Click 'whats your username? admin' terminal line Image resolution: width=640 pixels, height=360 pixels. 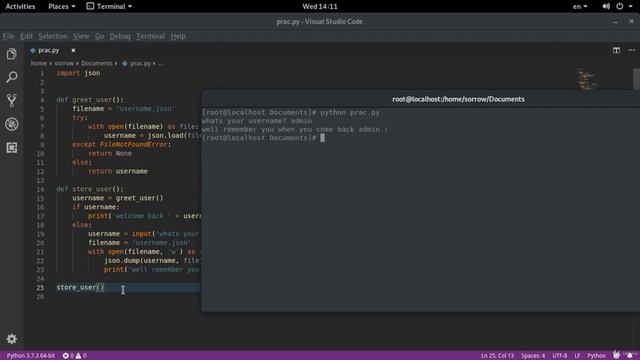257,121
